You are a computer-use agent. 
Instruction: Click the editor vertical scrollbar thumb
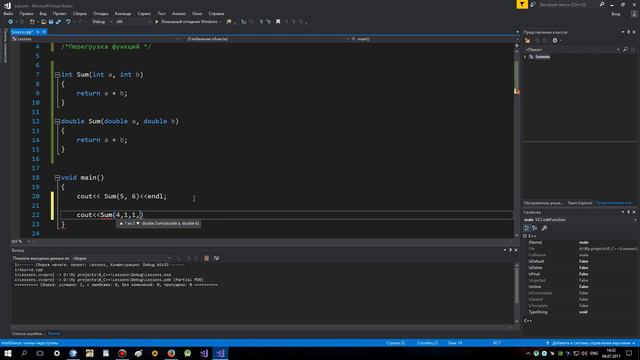[x=516, y=76]
